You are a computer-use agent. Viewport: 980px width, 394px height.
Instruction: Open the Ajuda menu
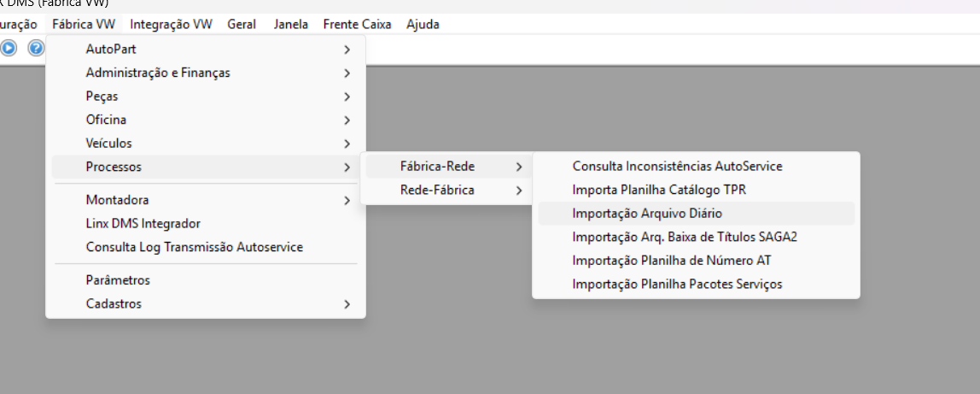pos(423,25)
